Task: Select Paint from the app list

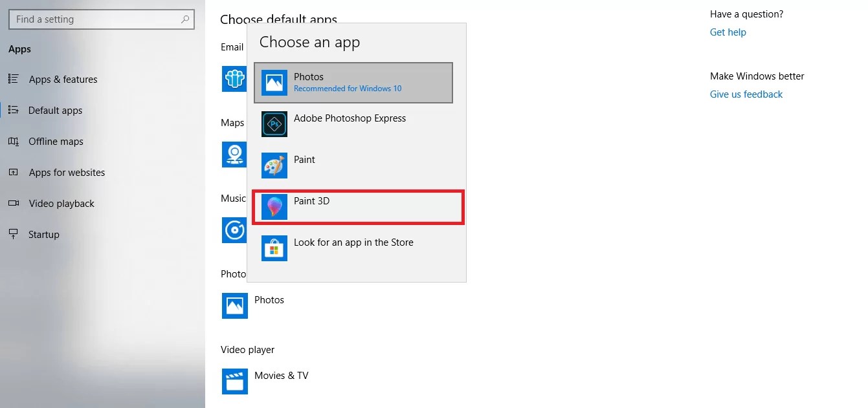Action: click(x=304, y=165)
